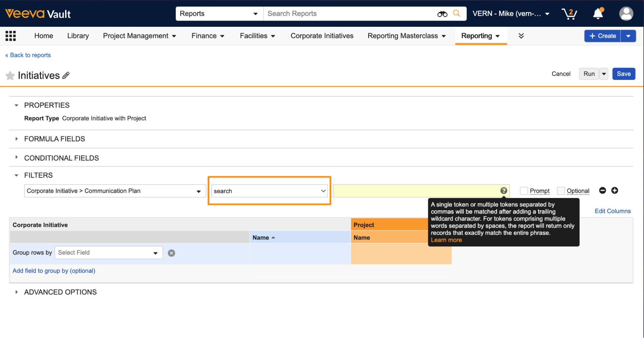Open the Library tab
Viewport: 644px width, 338px height.
(78, 36)
